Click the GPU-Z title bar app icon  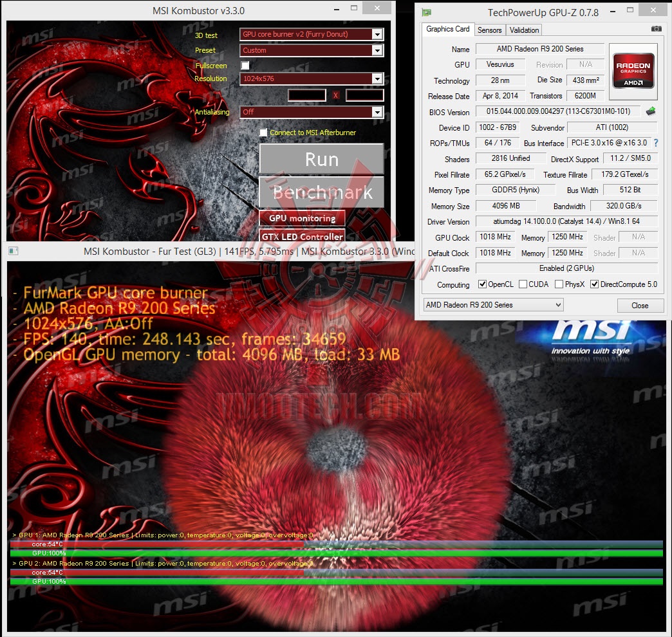[x=426, y=12]
